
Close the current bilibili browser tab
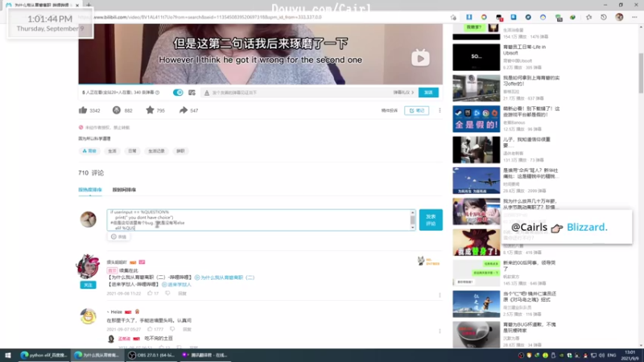point(76,5)
